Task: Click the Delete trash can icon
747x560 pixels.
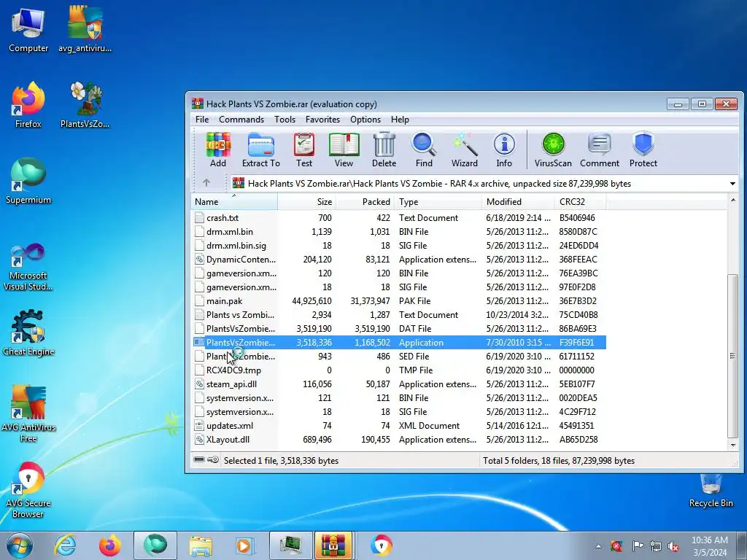Action: click(x=384, y=149)
